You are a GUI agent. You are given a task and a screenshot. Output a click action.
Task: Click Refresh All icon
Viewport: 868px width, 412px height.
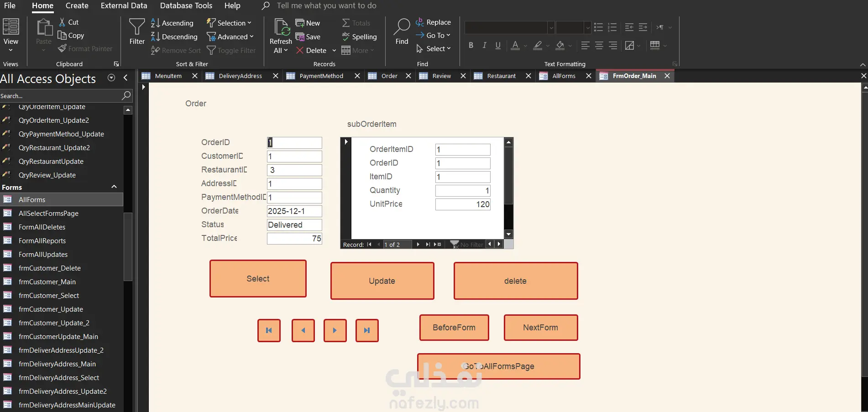point(282,27)
